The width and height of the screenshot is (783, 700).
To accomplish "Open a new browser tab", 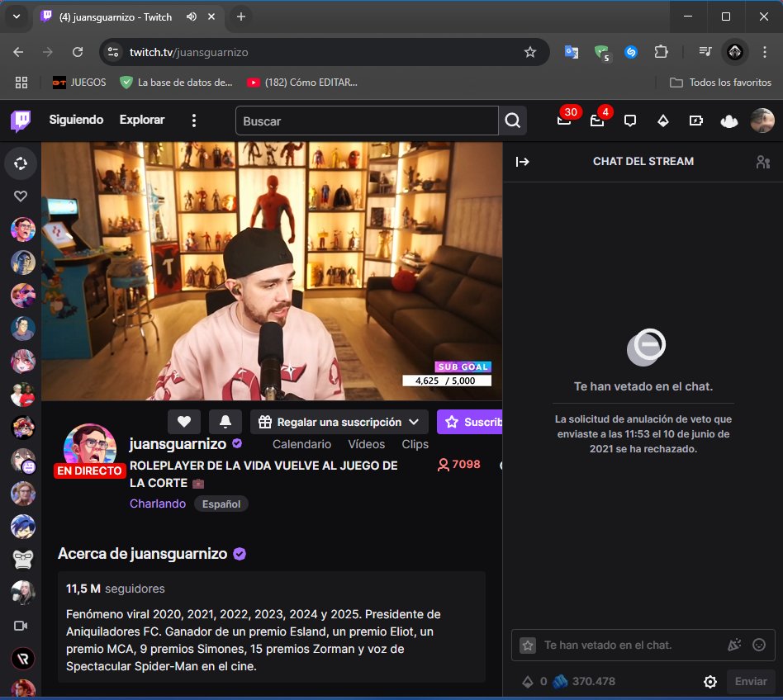I will pos(240,17).
